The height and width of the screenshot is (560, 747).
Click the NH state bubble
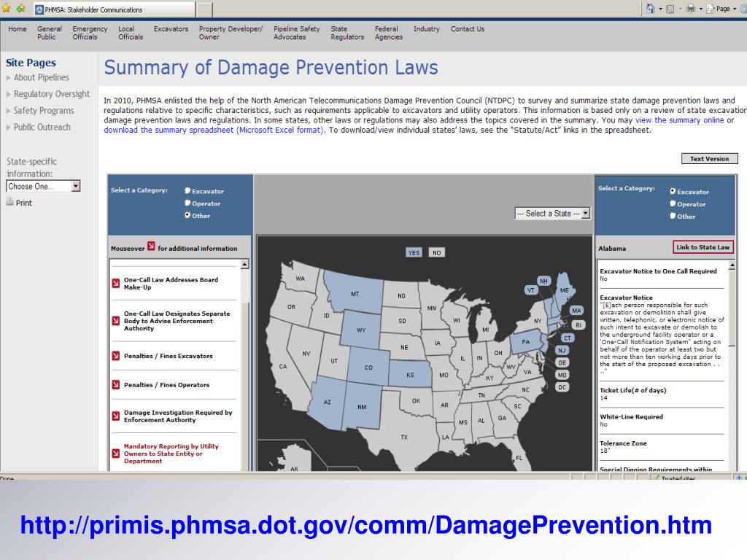(543, 281)
